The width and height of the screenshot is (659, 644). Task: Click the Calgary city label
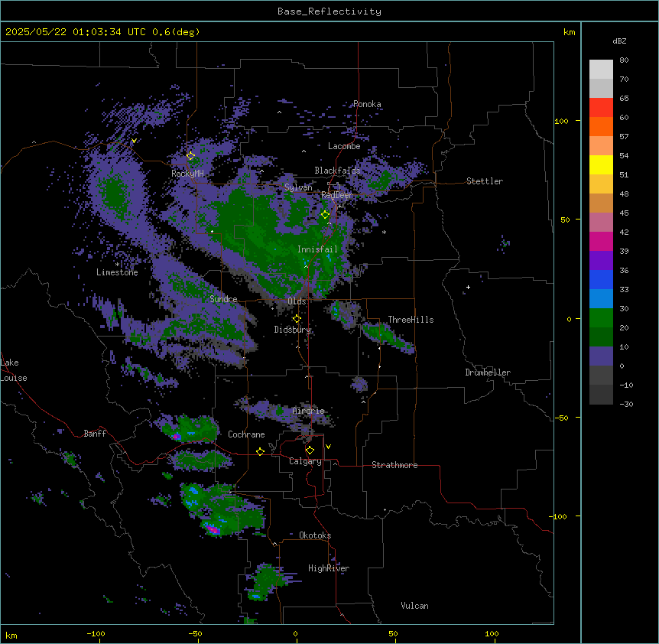306,461
